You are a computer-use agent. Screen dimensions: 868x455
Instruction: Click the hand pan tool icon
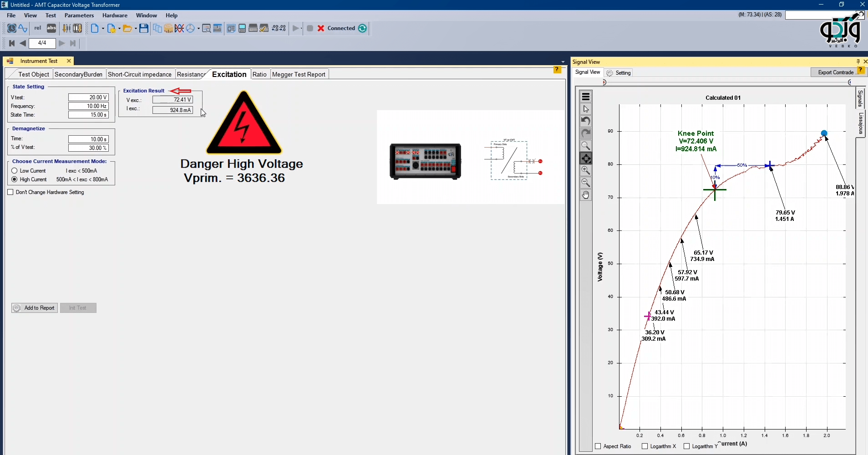point(586,195)
